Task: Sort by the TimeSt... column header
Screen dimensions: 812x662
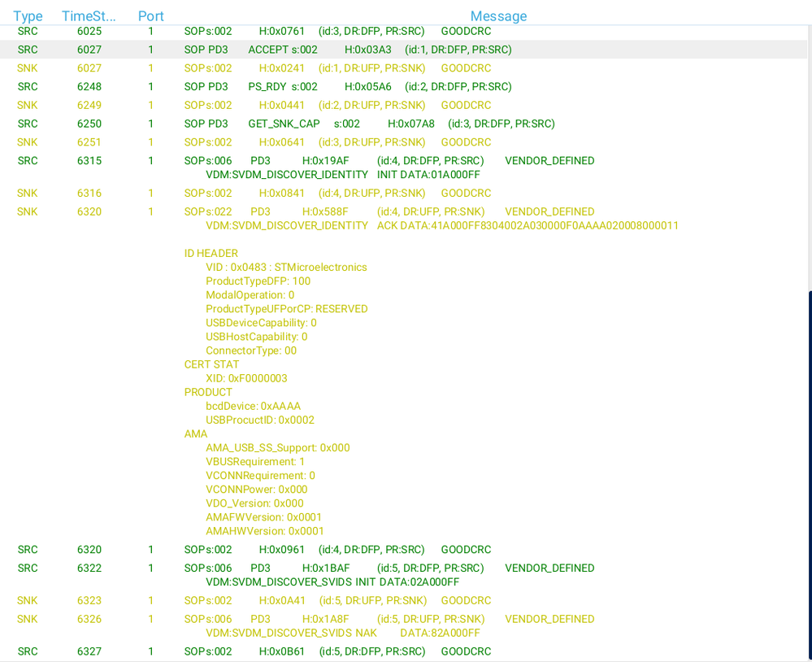Action: click(x=89, y=16)
